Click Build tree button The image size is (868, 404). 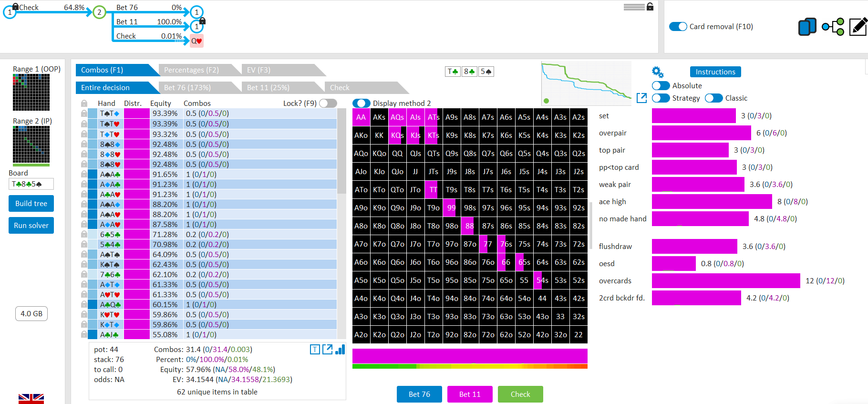coord(31,204)
